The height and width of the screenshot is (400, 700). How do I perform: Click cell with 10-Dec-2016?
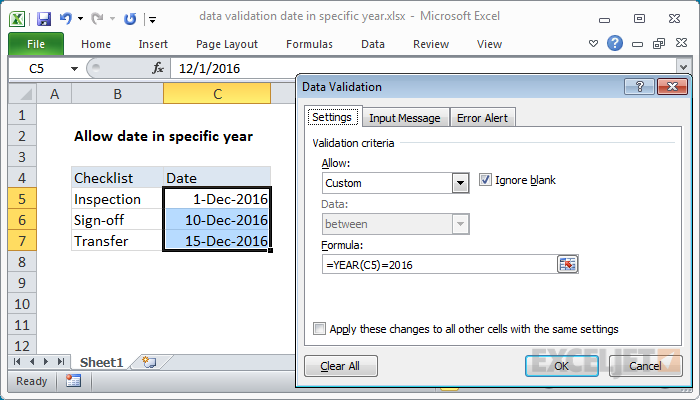point(217,220)
